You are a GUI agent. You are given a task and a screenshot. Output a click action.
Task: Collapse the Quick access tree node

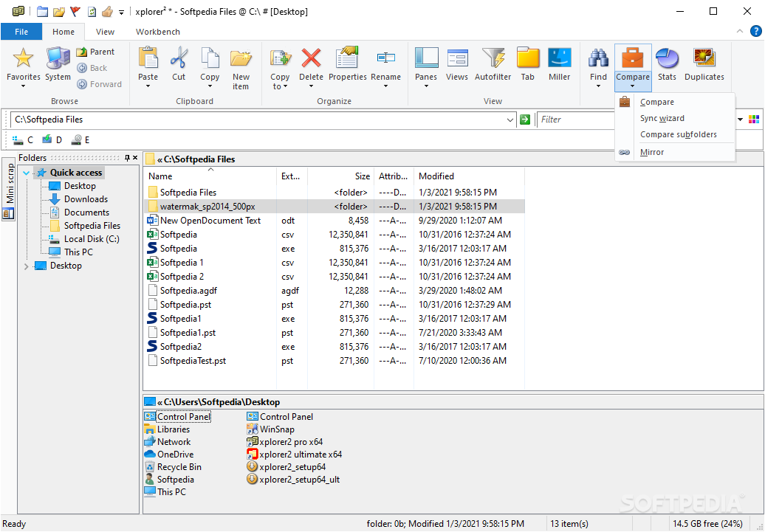(x=27, y=173)
